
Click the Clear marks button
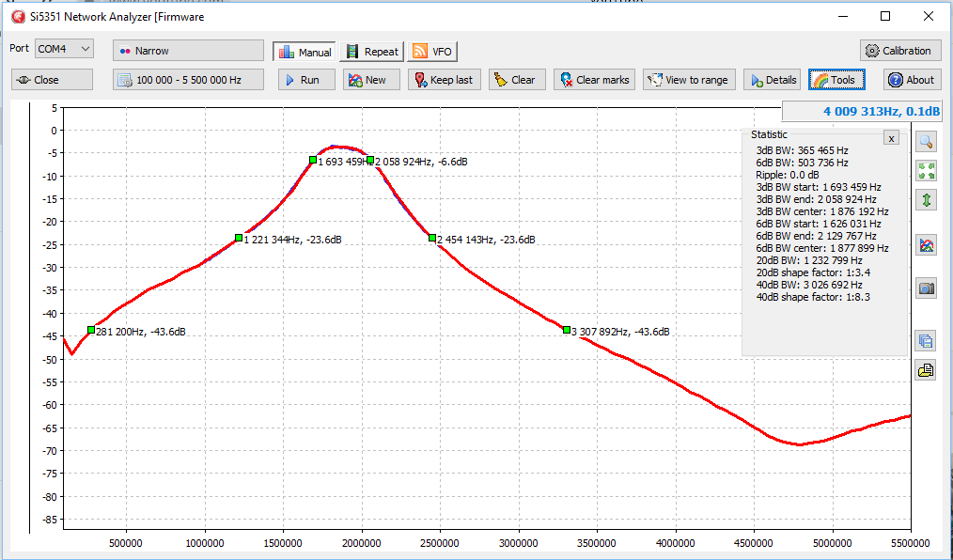[594, 80]
